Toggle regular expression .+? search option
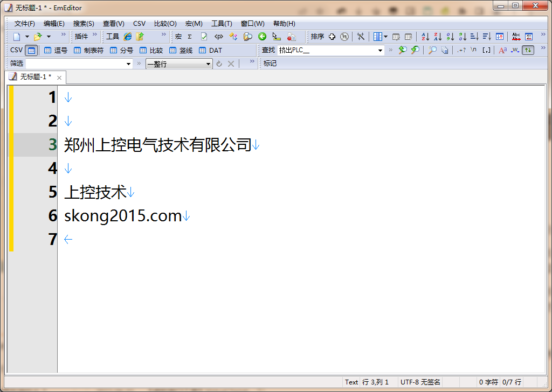 pos(461,50)
